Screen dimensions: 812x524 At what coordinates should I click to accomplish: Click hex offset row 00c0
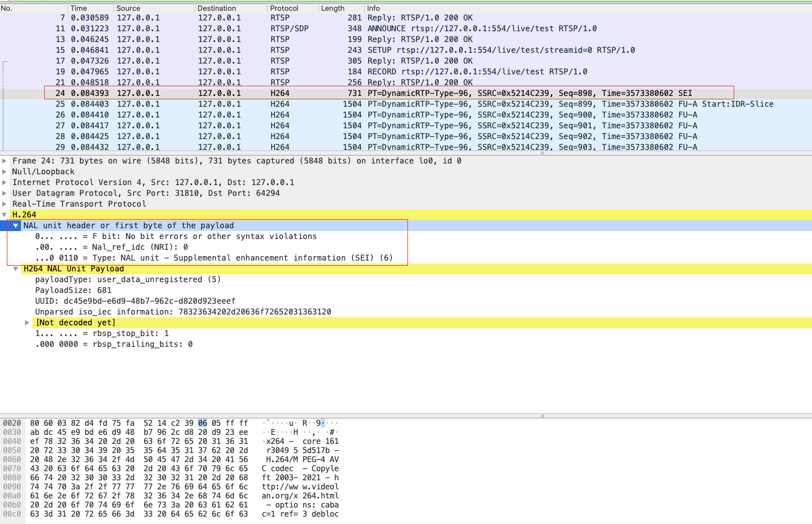point(12,514)
